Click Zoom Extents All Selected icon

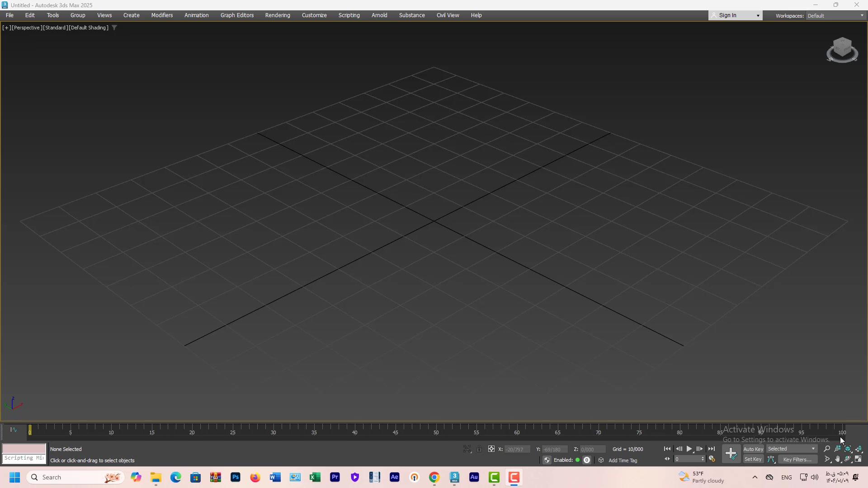point(859,449)
